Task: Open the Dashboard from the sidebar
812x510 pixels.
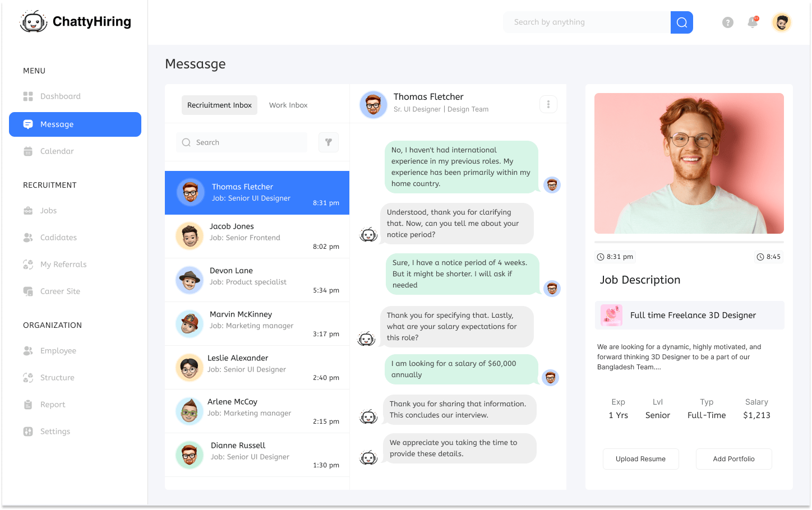Action: tap(60, 96)
